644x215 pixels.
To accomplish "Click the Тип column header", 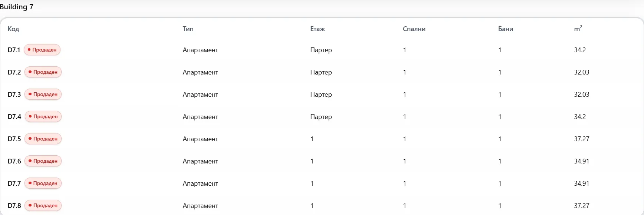I will [x=188, y=29].
